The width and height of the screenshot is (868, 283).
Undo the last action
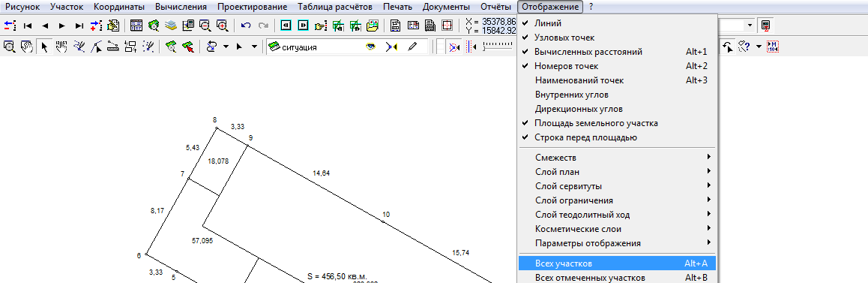247,26
